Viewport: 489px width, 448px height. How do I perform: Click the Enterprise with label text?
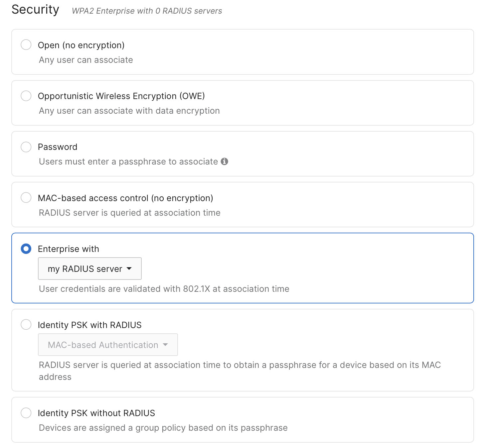point(69,249)
